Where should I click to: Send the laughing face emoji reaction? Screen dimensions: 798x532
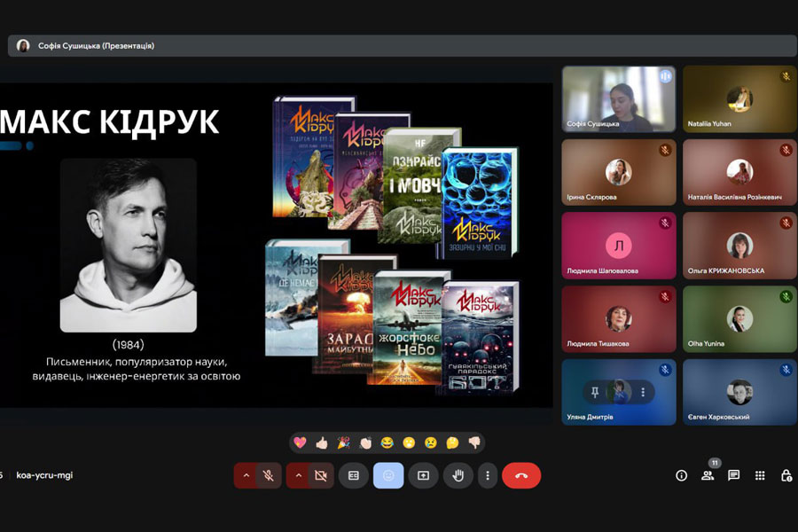coord(387,442)
